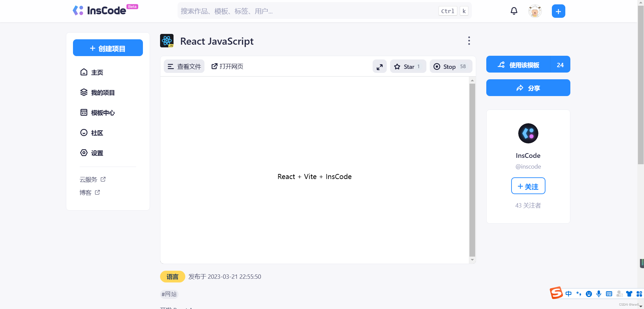Image resolution: width=644 pixels, height=309 pixels.
Task: Click the 创建项目 create project button
Action: click(108, 48)
